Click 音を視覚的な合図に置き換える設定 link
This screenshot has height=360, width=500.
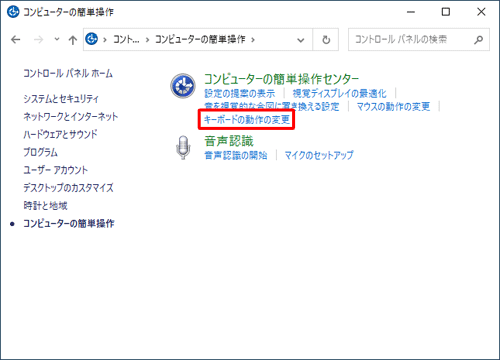pos(272,106)
